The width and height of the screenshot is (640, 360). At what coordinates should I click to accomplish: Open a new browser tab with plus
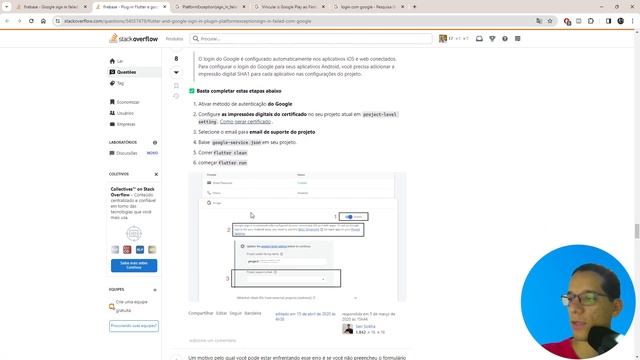(415, 7)
